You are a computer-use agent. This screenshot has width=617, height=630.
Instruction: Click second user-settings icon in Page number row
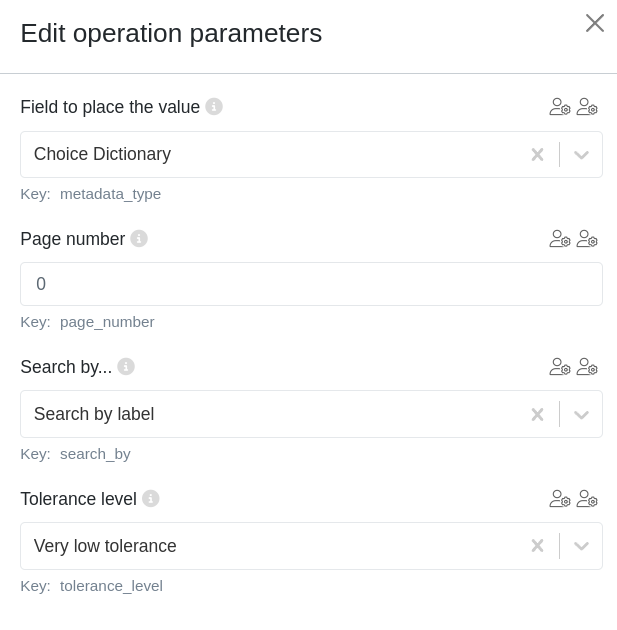[x=587, y=238]
